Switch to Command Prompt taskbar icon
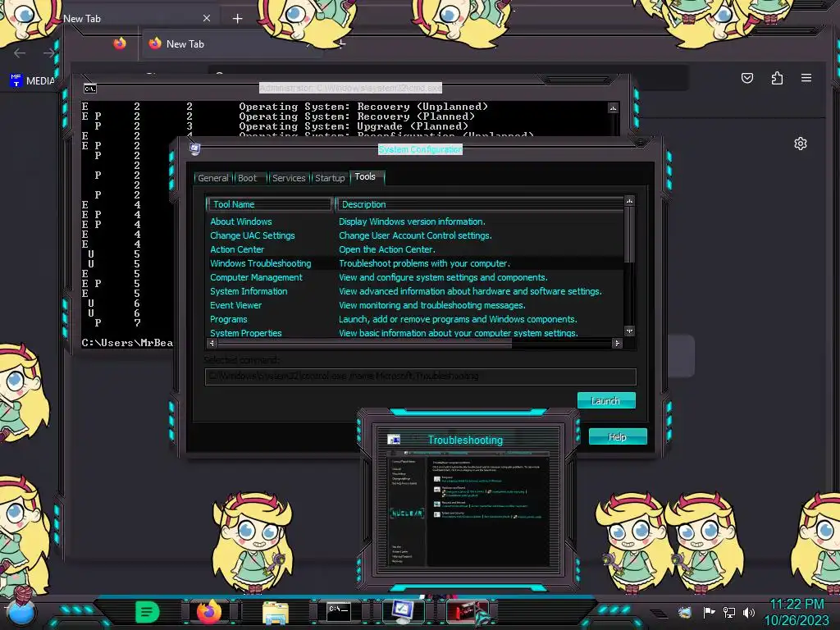Viewport: 840px width, 630px height. point(339,612)
